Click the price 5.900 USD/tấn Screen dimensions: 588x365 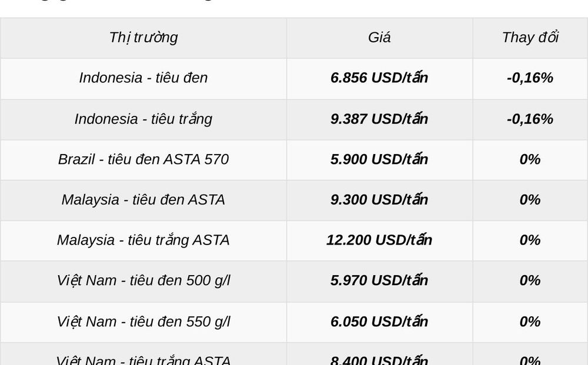pyautogui.click(x=379, y=159)
